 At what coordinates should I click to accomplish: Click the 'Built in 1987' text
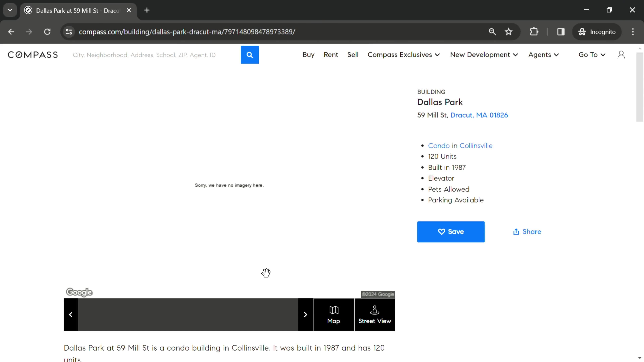[447, 167]
